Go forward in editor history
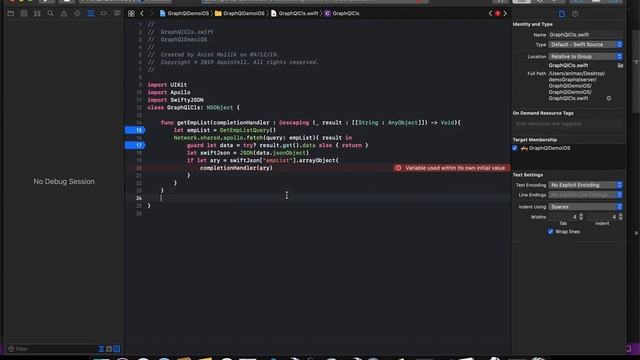640x360 pixels. click(151, 13)
